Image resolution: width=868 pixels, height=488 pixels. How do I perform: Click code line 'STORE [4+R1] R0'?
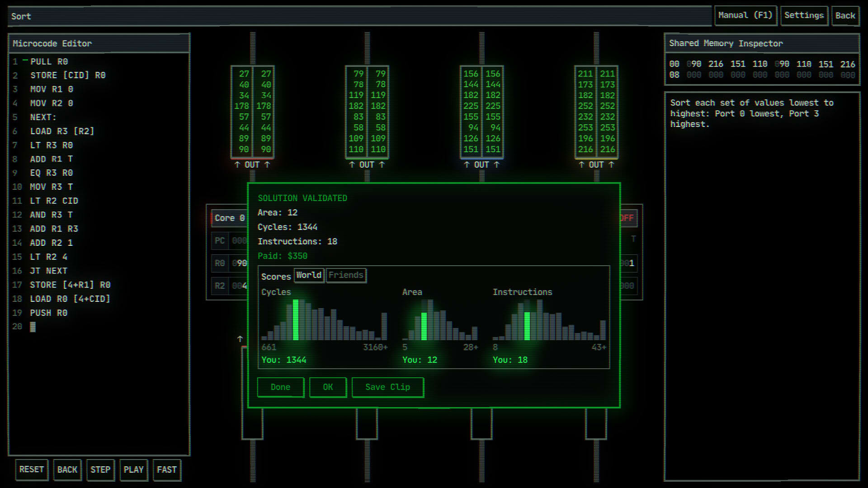point(71,285)
